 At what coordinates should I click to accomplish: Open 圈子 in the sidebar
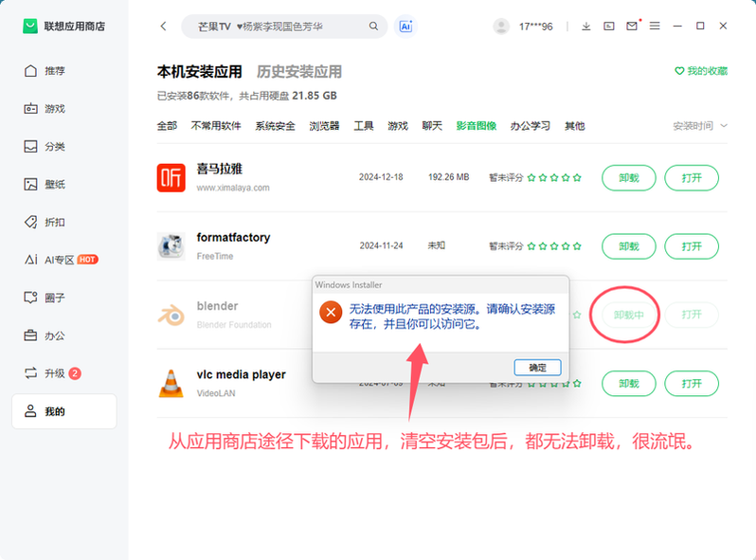click(45, 298)
